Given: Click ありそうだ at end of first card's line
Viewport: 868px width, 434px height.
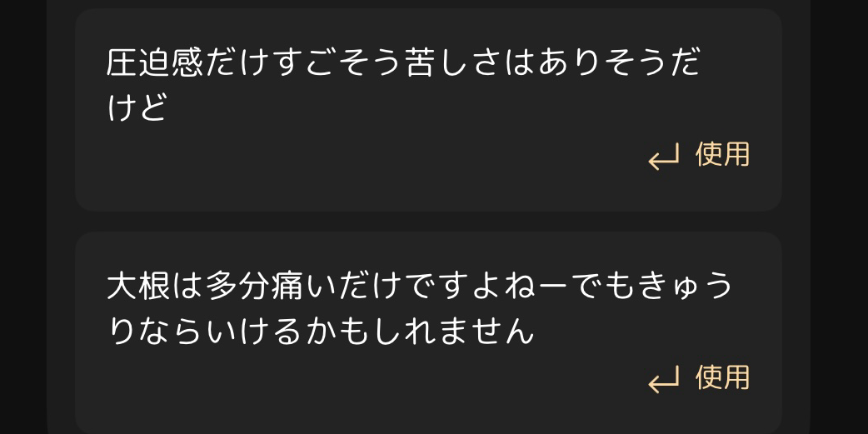Looking at the screenshot, I should click(x=618, y=62).
